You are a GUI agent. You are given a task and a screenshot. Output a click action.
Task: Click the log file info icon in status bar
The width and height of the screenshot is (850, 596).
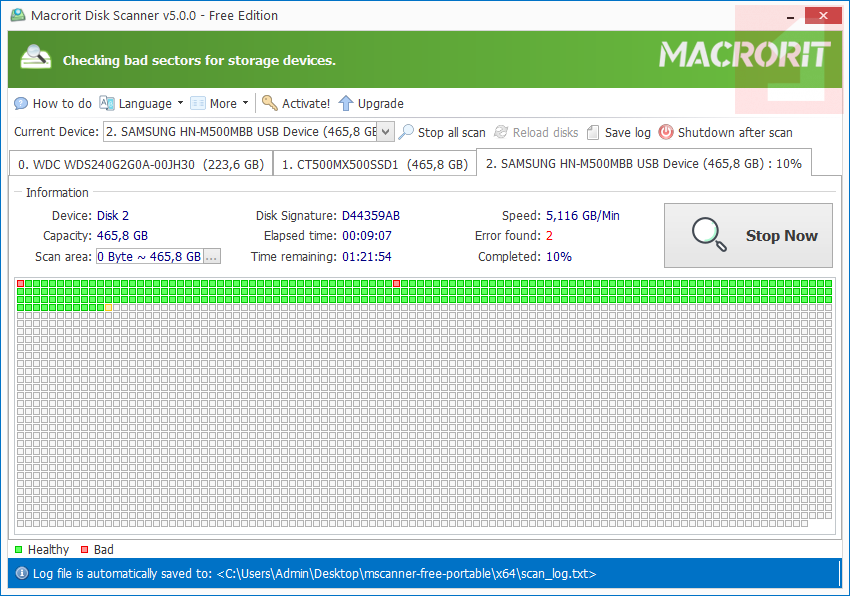(x=22, y=573)
